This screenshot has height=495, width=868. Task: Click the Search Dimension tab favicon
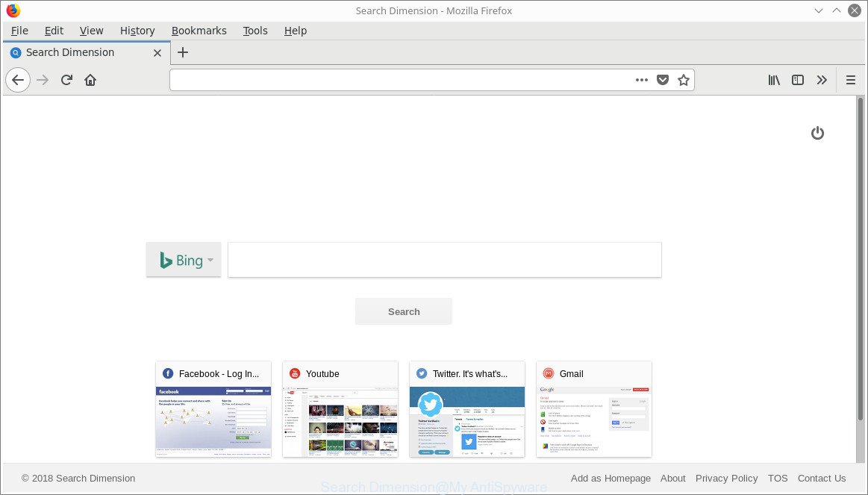[x=16, y=52]
